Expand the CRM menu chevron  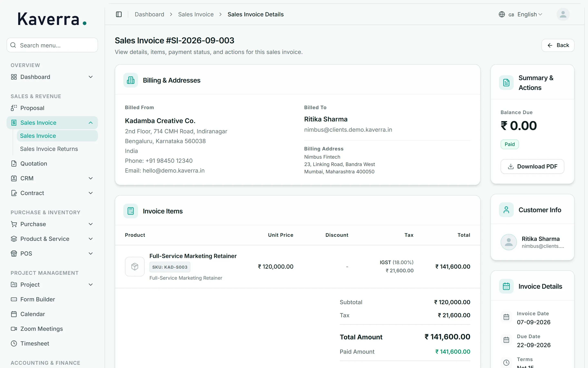91,178
